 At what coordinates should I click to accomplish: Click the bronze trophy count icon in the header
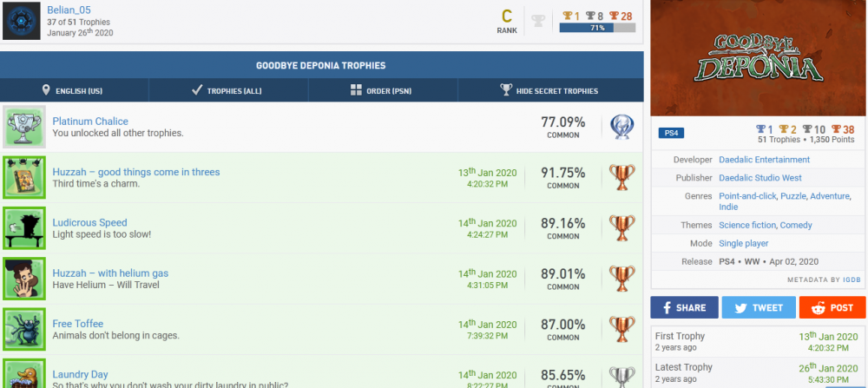click(x=614, y=16)
